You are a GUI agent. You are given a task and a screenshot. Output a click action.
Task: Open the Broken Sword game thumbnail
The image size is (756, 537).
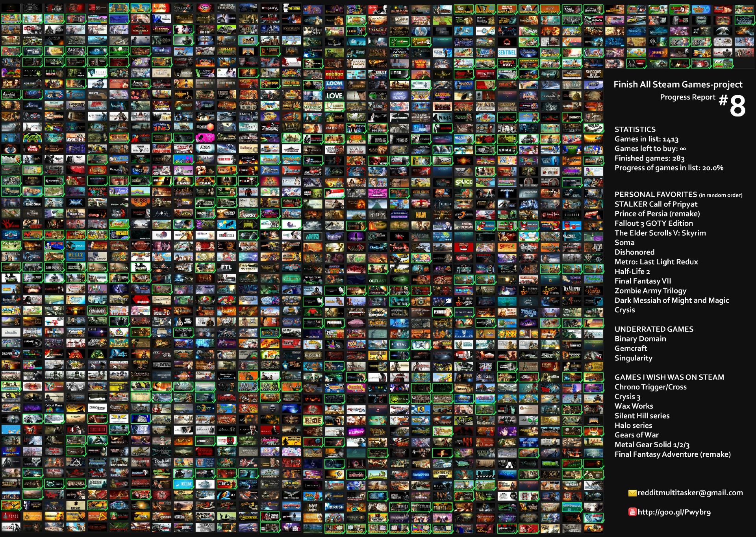click(140, 245)
